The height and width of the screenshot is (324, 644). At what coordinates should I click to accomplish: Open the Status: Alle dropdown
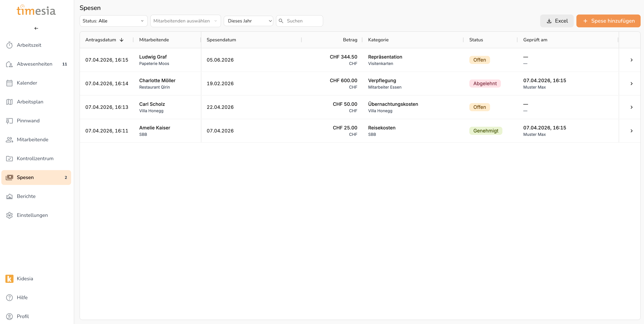113,21
